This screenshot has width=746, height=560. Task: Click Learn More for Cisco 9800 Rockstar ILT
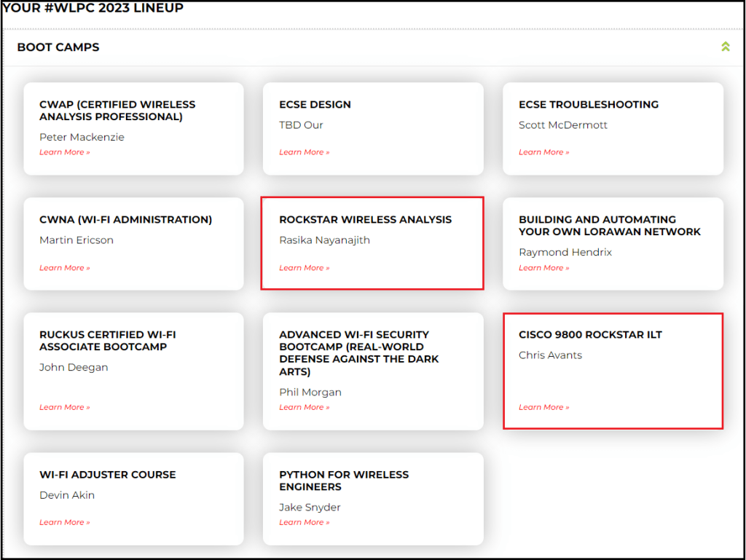[543, 407]
